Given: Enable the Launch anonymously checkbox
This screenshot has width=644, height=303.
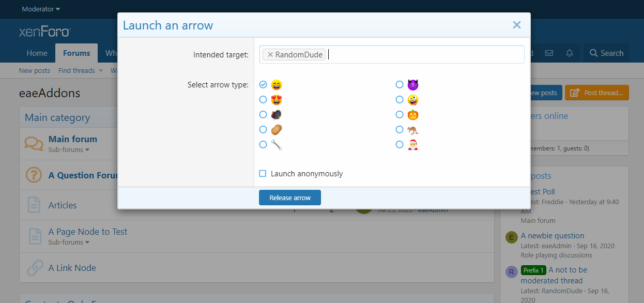Looking at the screenshot, I should (263, 174).
